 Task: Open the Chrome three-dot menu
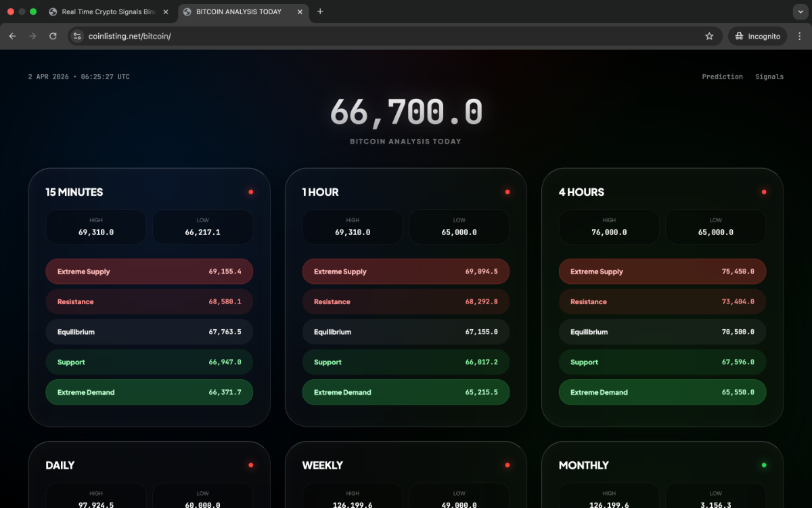click(x=800, y=36)
